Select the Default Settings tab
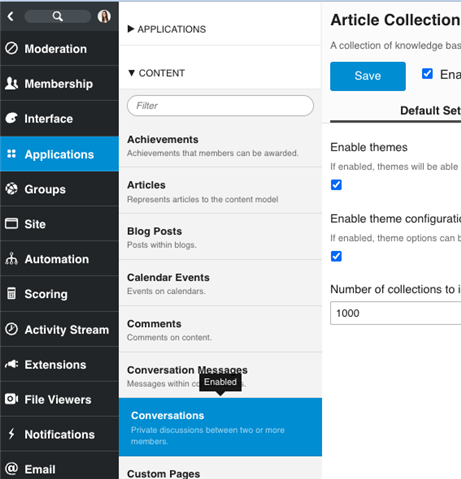Viewport: 461px width, 479px height. point(430,110)
